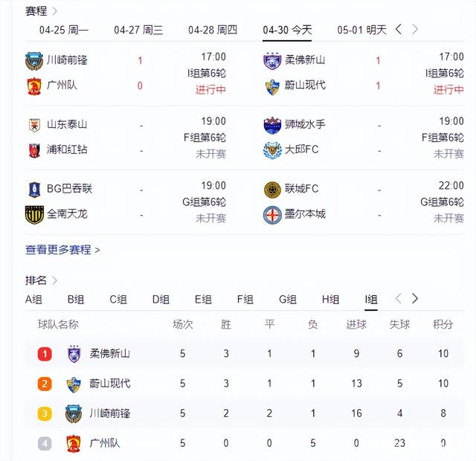Select the 04-28 周四 date tab
476x461 pixels.
coord(213,30)
